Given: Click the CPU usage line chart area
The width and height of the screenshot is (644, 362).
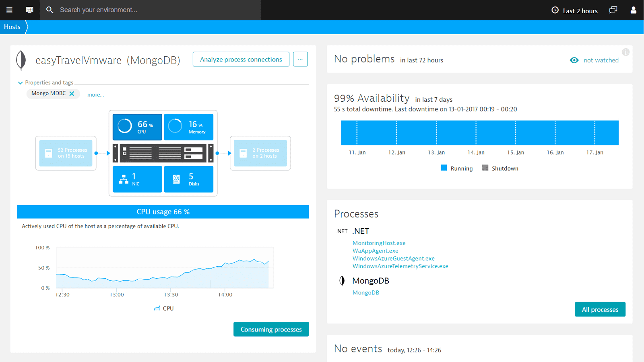Looking at the screenshot, I should pyautogui.click(x=165, y=267).
